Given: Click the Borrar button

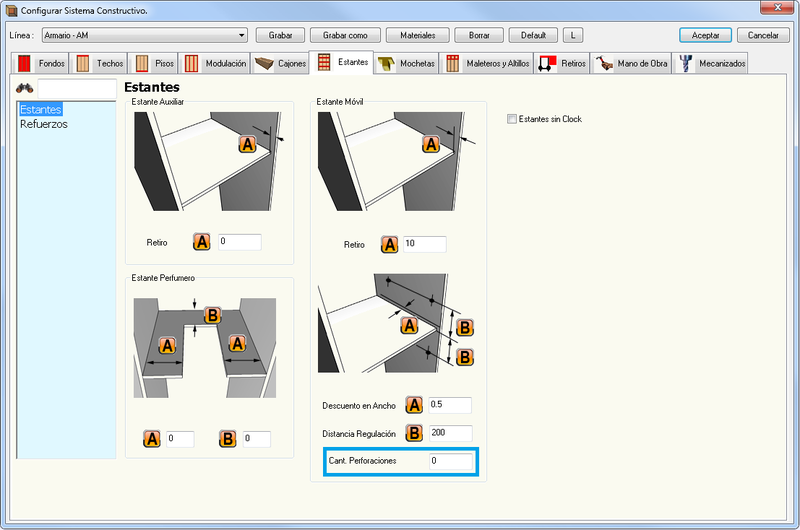Looking at the screenshot, I should click(x=479, y=35).
